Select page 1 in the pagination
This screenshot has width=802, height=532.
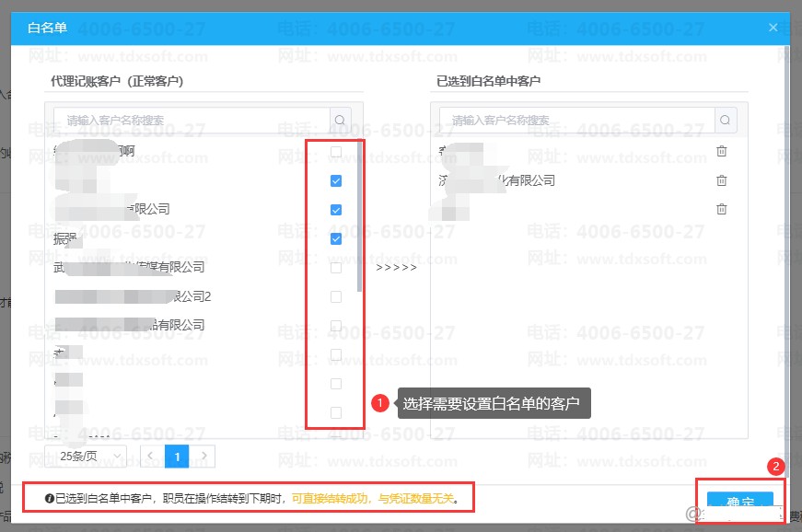tap(178, 455)
